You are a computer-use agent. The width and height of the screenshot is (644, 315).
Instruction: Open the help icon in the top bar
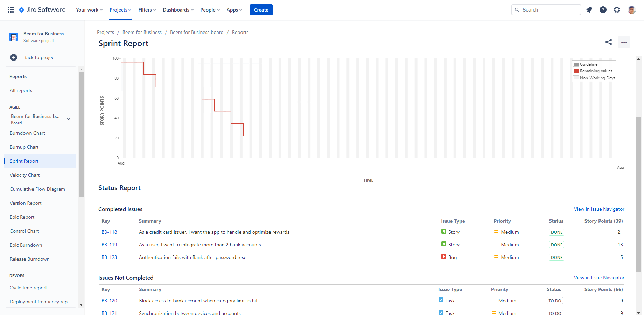coord(603,9)
